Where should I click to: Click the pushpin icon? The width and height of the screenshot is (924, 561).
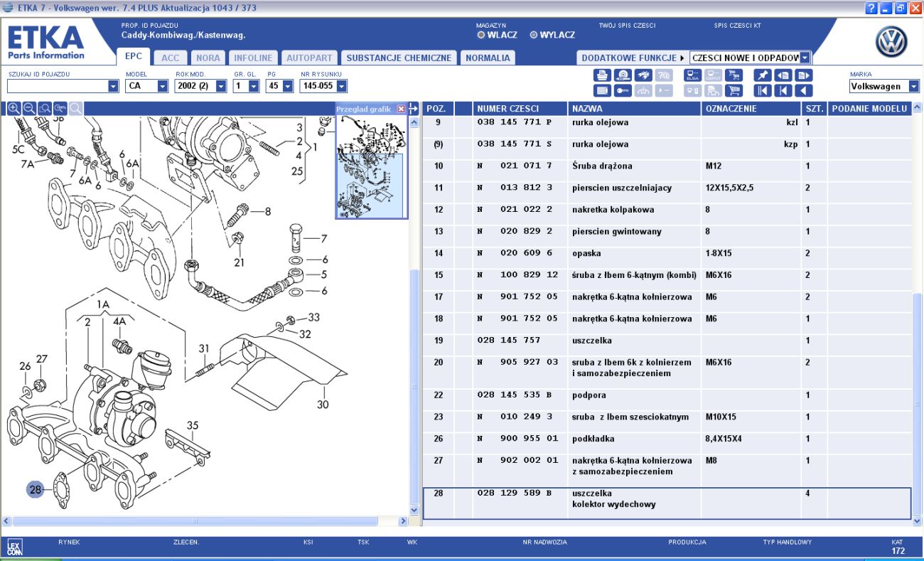pyautogui.click(x=763, y=75)
